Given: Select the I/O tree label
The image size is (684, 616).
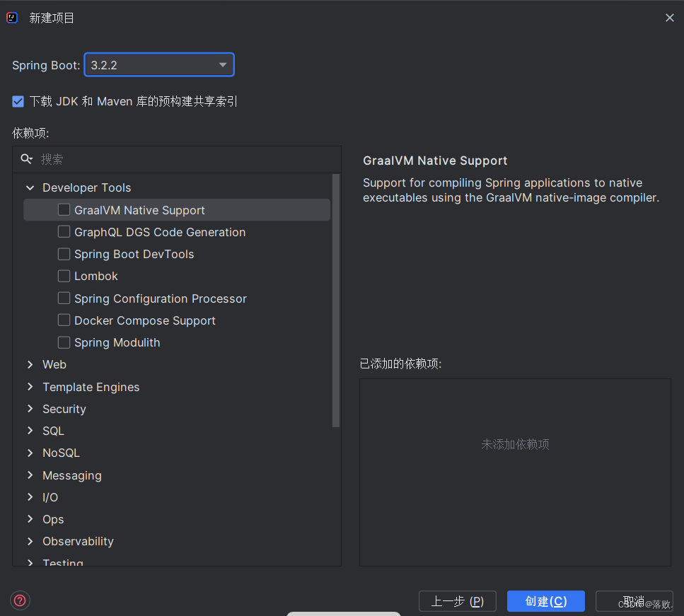Looking at the screenshot, I should (x=50, y=497).
